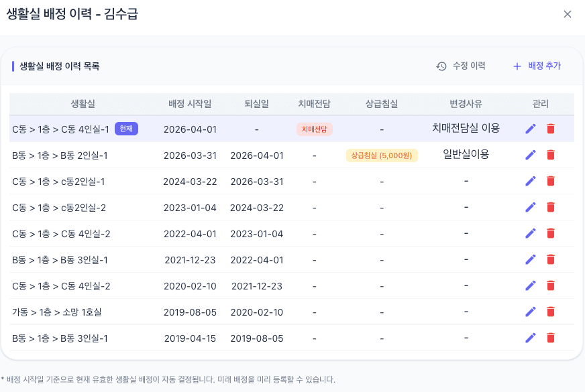The image size is (585, 392).
Task: Delete the row starting 2021-12-23
Action: (551, 259)
